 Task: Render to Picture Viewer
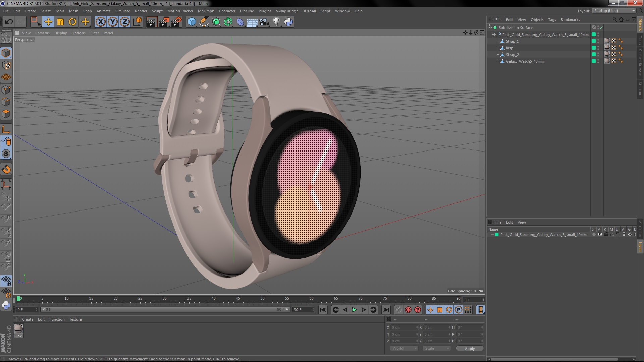point(164,22)
